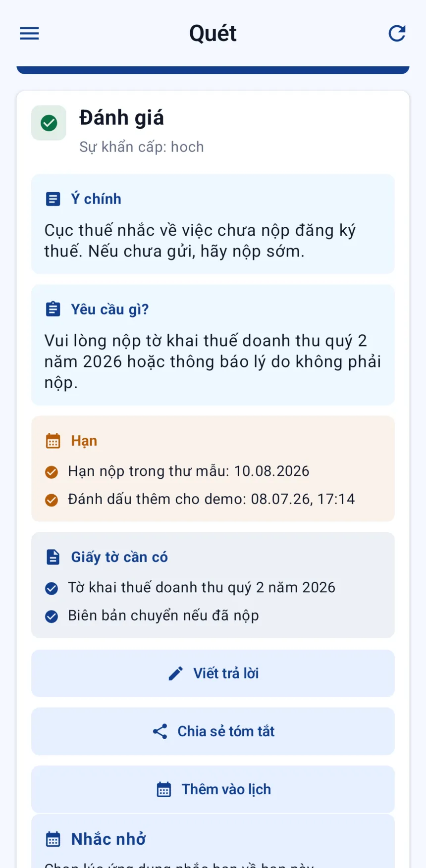426x868 pixels.
Task: Click the Ý chính document icon
Action: (x=53, y=199)
